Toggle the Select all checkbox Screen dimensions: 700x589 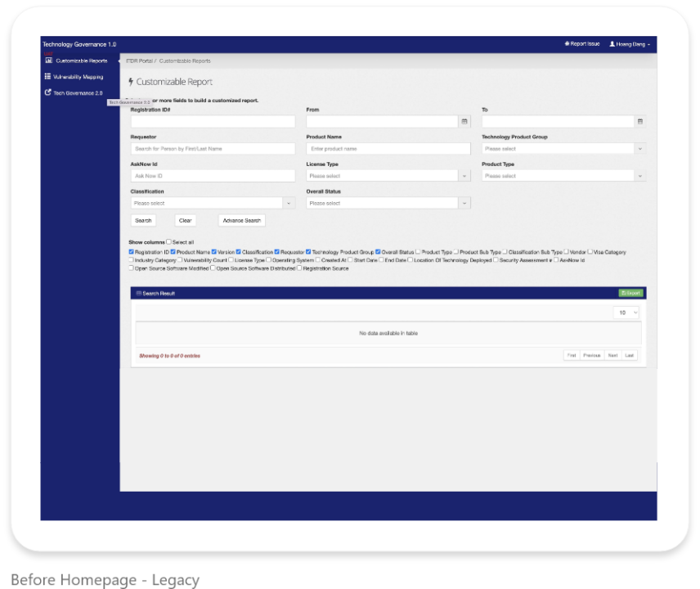point(168,242)
